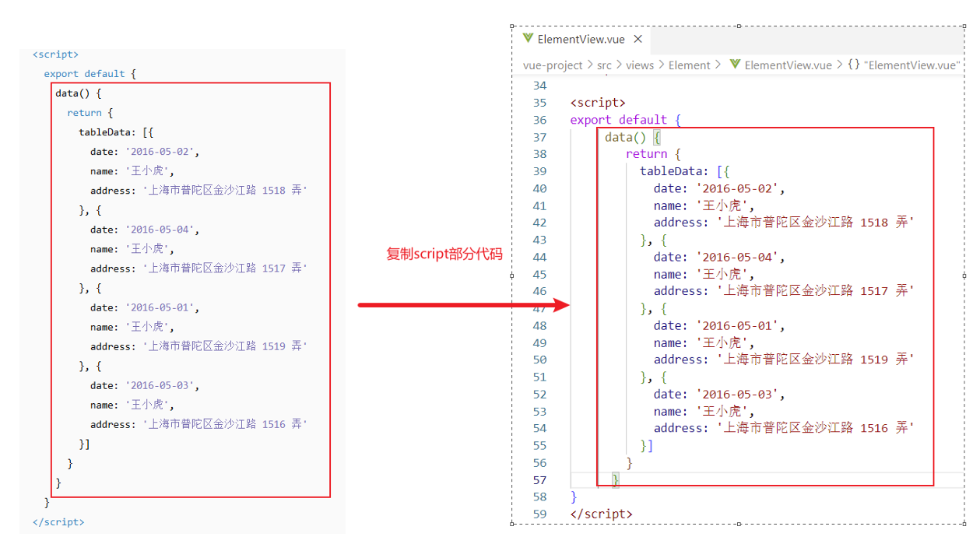Click line number 39 in the editor gutter
Screen dimensions: 980x544
click(x=540, y=171)
